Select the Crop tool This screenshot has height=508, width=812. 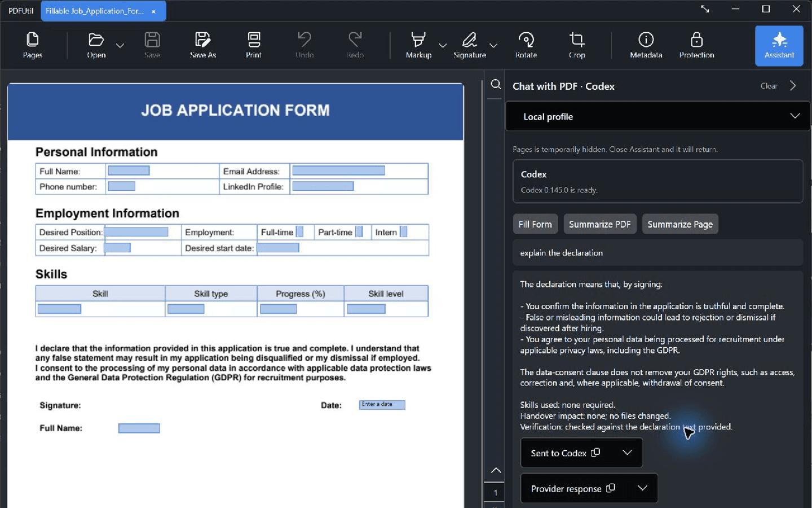[x=577, y=45]
